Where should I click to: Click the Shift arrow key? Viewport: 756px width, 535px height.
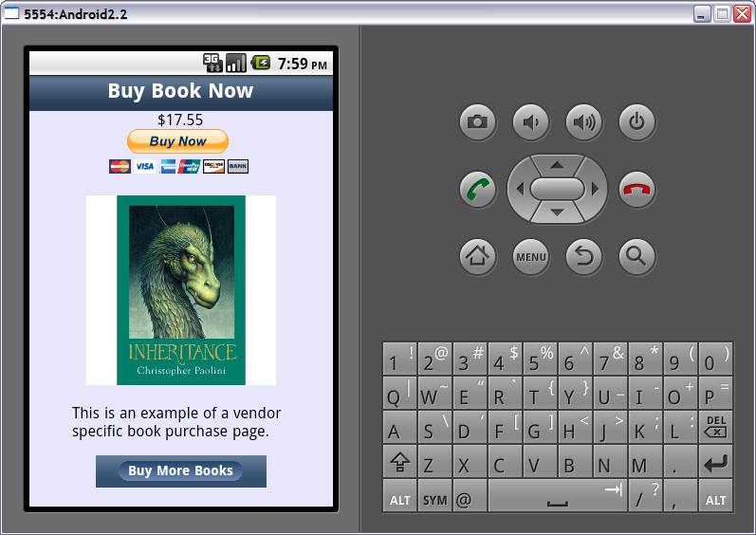click(399, 462)
